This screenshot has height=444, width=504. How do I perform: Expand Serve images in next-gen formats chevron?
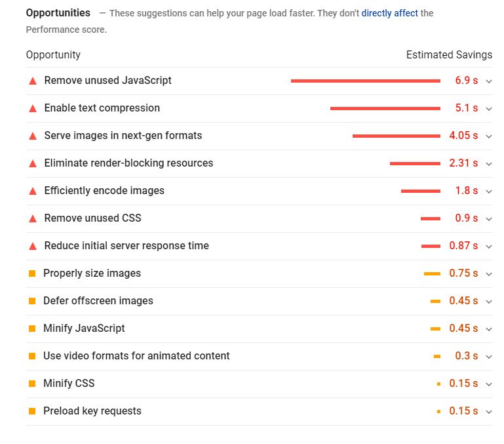pos(489,136)
